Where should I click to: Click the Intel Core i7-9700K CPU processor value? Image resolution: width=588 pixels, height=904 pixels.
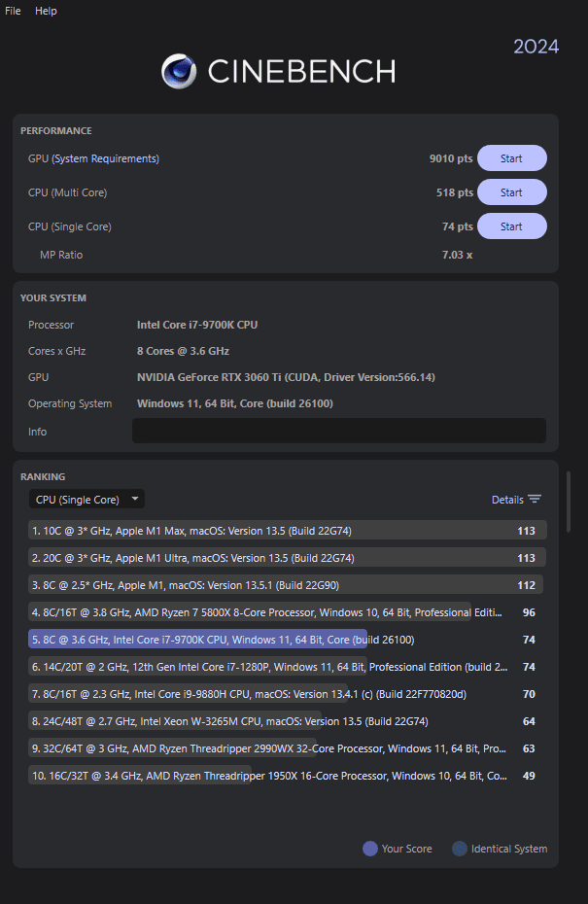pyautogui.click(x=197, y=325)
